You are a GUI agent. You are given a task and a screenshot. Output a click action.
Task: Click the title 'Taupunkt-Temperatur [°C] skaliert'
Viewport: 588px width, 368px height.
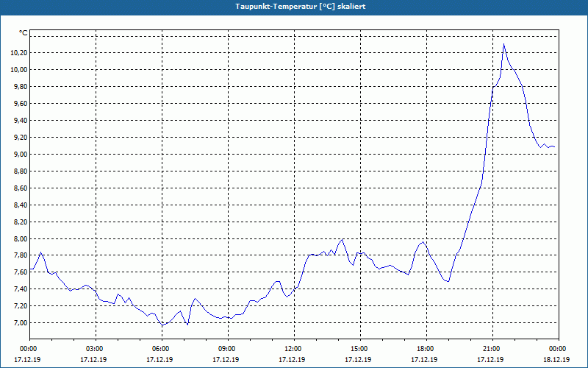pyautogui.click(x=301, y=7)
